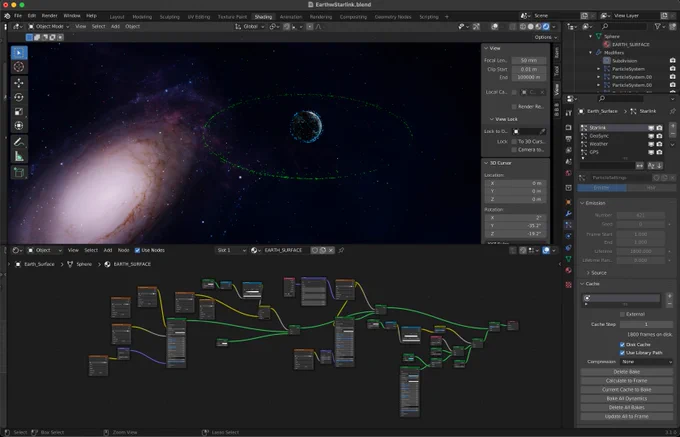This screenshot has height=437, width=680.
Task: Toggle the Use Library Path checkbox
Action: (x=622, y=353)
